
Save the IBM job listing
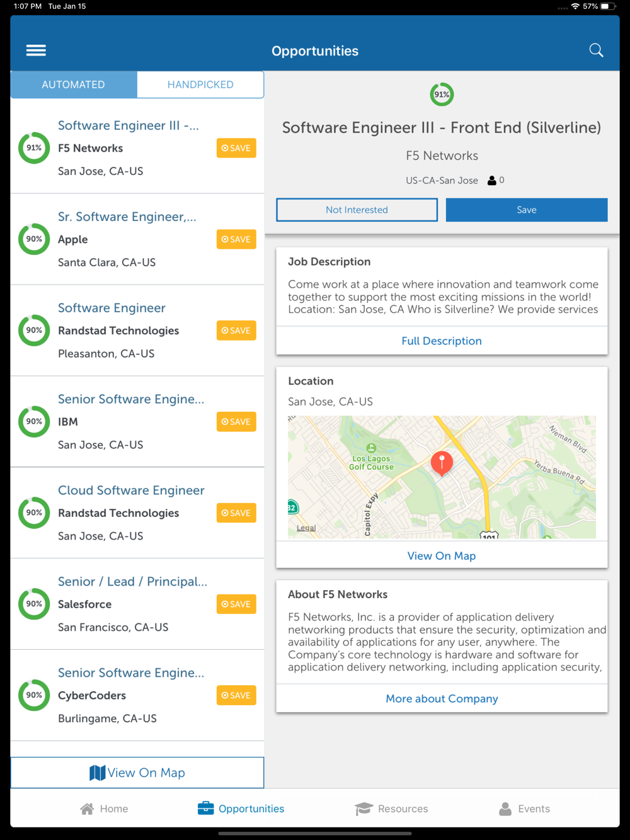(236, 422)
